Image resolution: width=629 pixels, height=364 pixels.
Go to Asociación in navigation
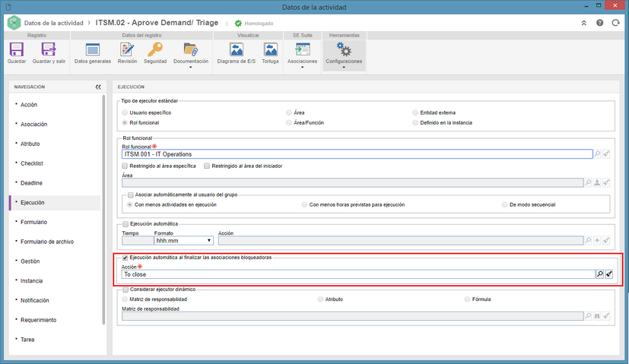tap(33, 125)
